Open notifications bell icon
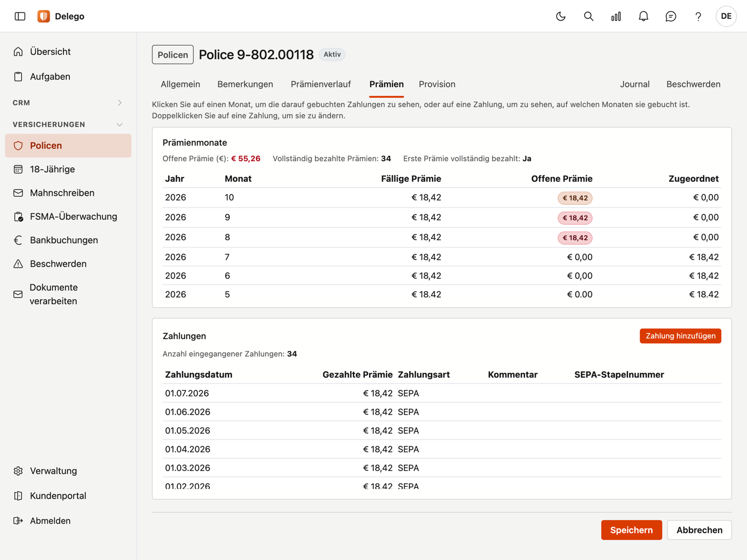Image resolution: width=747 pixels, height=560 pixels. 643,16
